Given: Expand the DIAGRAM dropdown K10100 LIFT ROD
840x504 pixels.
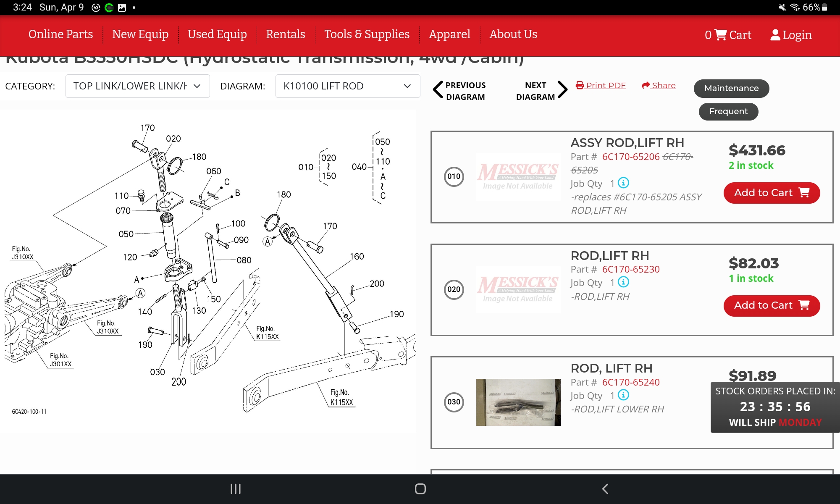Looking at the screenshot, I should pyautogui.click(x=348, y=86).
